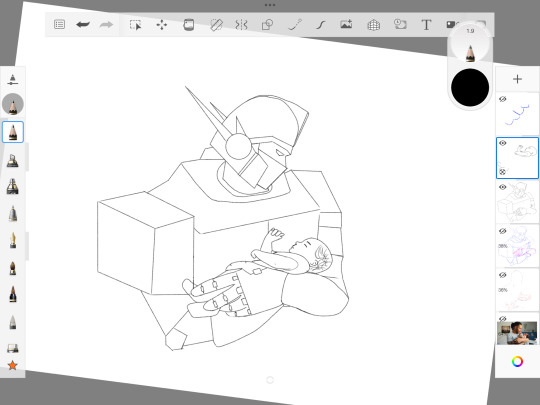This screenshot has height=405, width=540.
Task: Select the Text tool
Action: (x=426, y=25)
